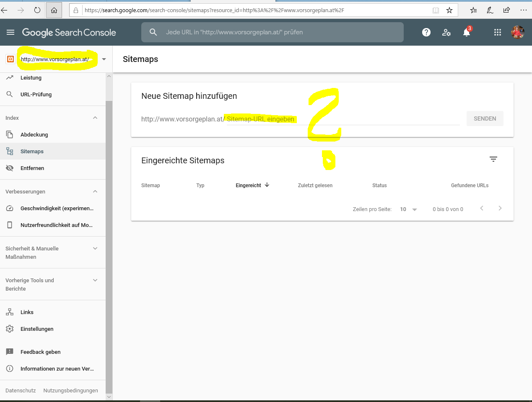Go to next page of sitemaps table
Image resolution: width=532 pixels, height=402 pixels.
click(x=500, y=208)
